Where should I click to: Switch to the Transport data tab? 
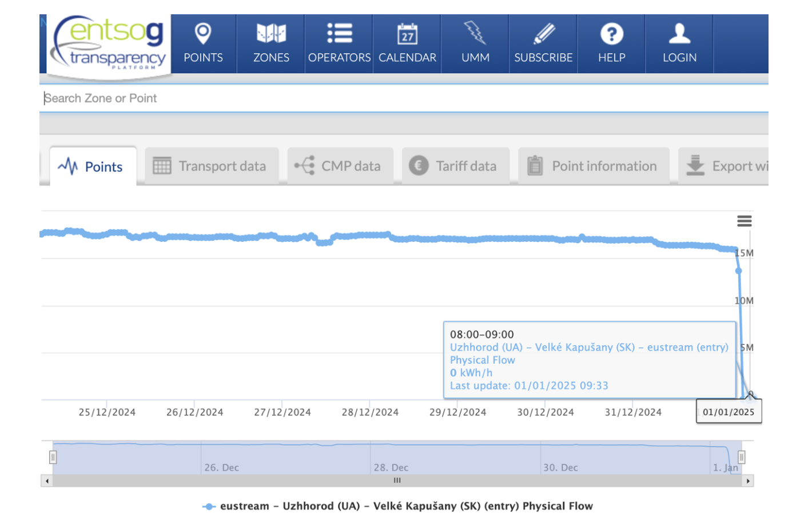[x=212, y=166]
